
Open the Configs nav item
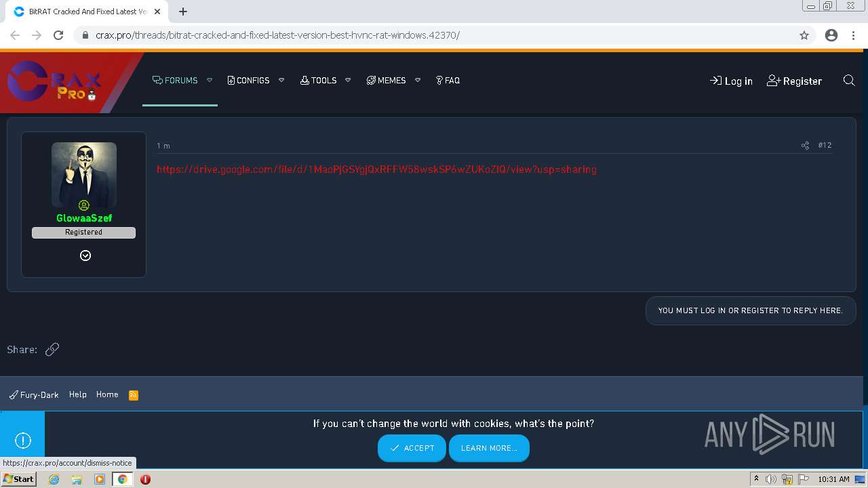point(248,80)
